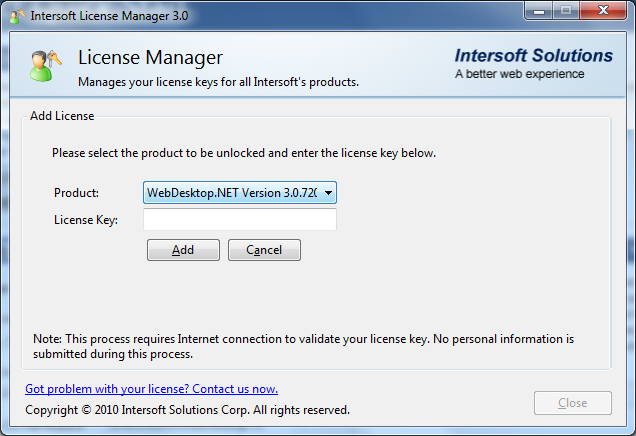Click the Intersoft Solutions logo text
Image resolution: width=636 pixels, height=436 pixels.
(x=533, y=56)
